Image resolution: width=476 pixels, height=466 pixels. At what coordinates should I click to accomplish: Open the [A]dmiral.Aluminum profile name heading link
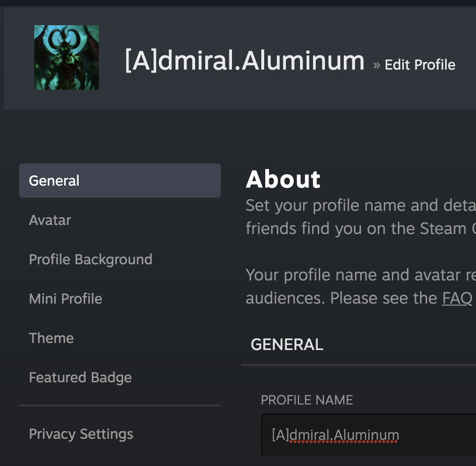pos(245,61)
